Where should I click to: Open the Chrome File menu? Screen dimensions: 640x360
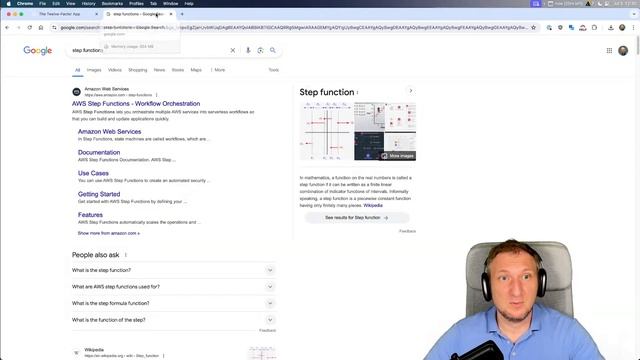coord(42,3)
